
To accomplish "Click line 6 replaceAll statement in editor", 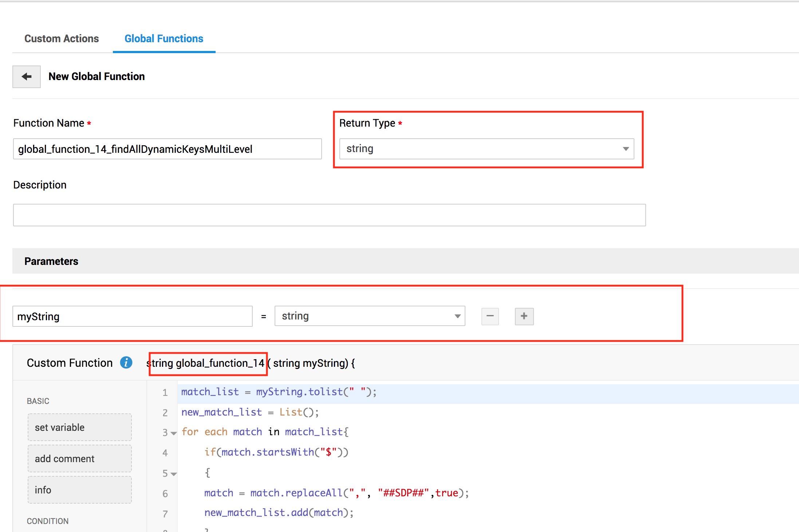I will [x=336, y=493].
